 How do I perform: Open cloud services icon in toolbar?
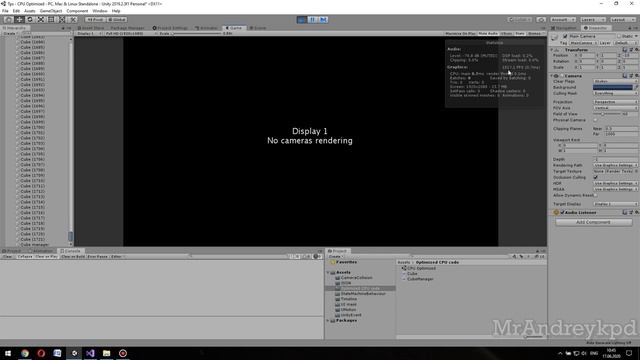pyautogui.click(x=541, y=20)
